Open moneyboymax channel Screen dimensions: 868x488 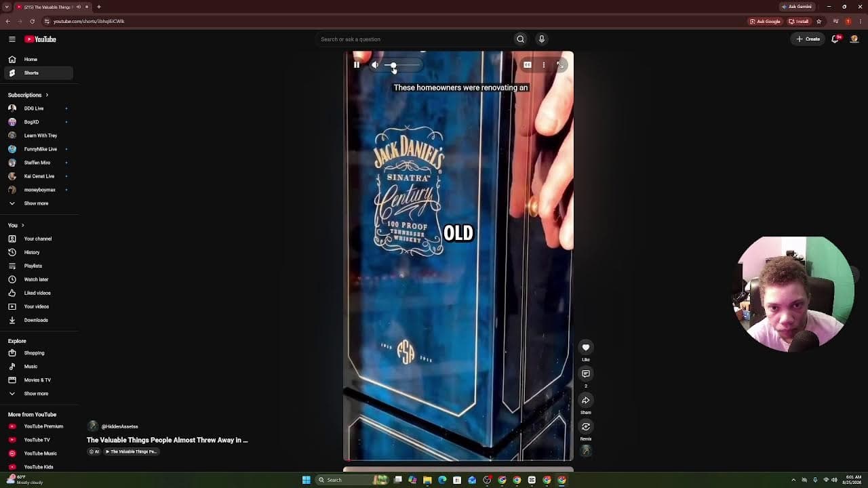pos(39,190)
